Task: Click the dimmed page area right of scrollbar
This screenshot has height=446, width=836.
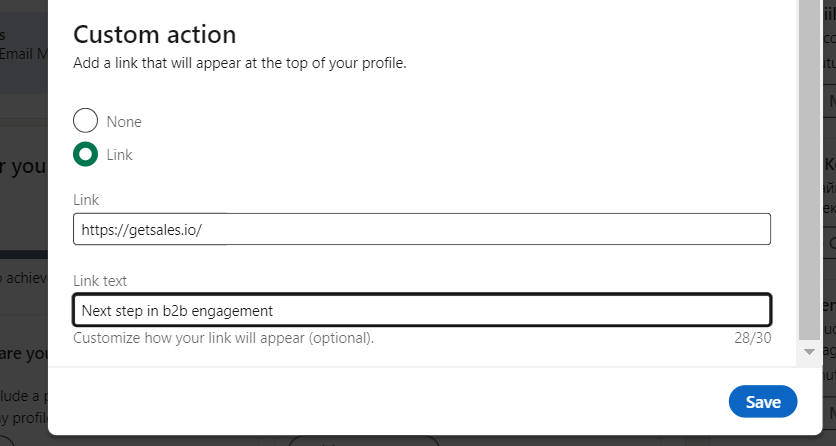Action: [x=828, y=250]
